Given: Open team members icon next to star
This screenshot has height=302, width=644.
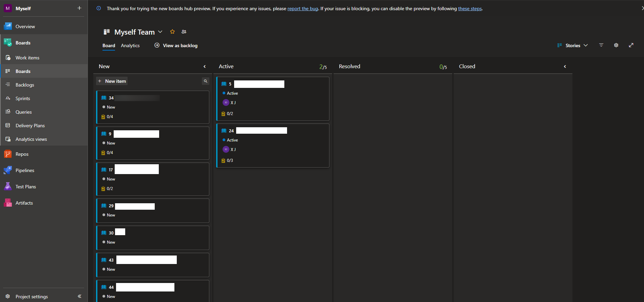Looking at the screenshot, I should 184,32.
